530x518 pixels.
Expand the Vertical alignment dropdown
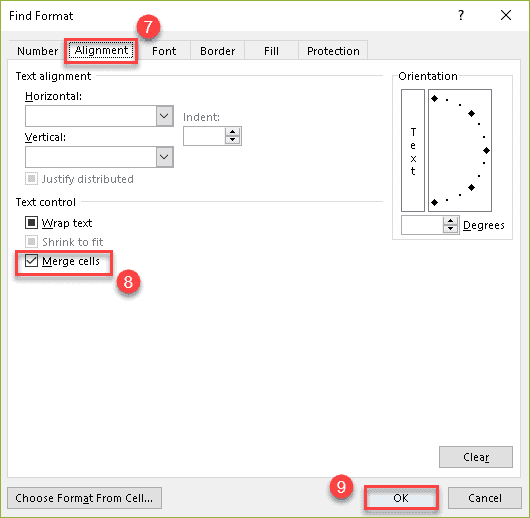165,157
